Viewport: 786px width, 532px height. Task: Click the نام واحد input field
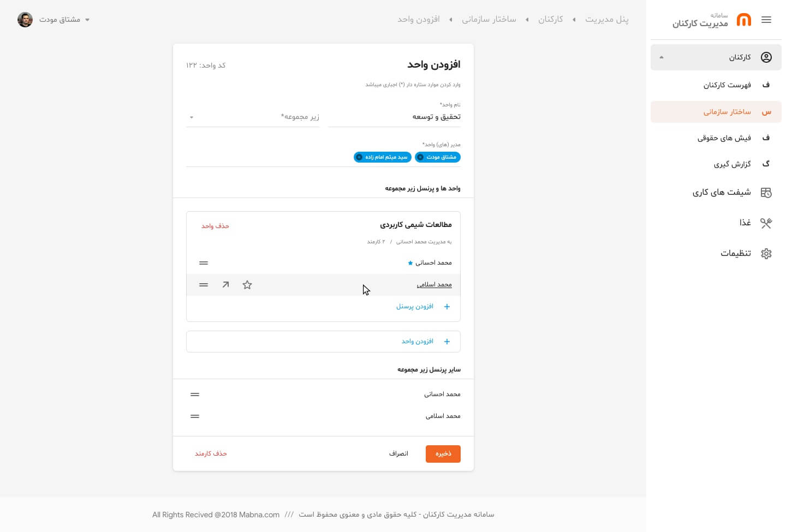(x=394, y=117)
